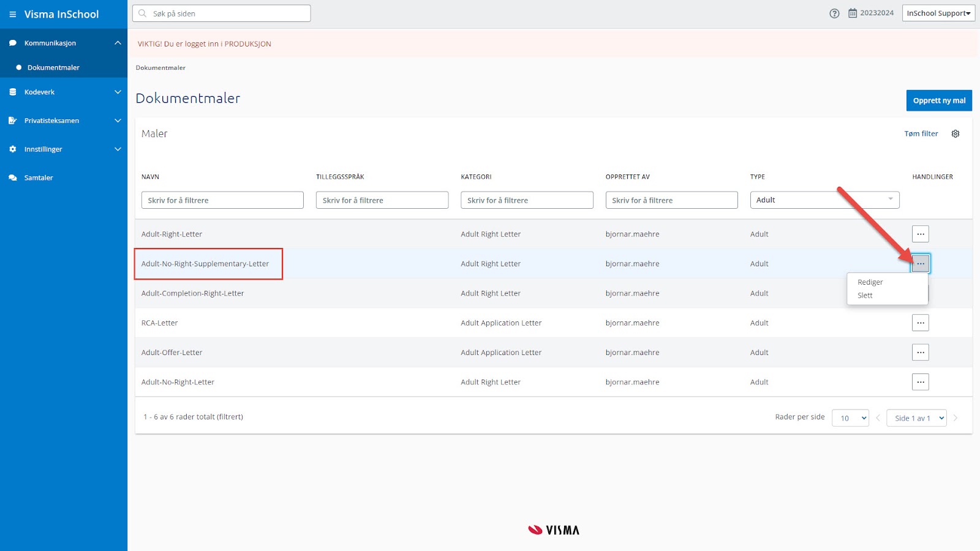Click the Visma InSchool title

[61, 14]
